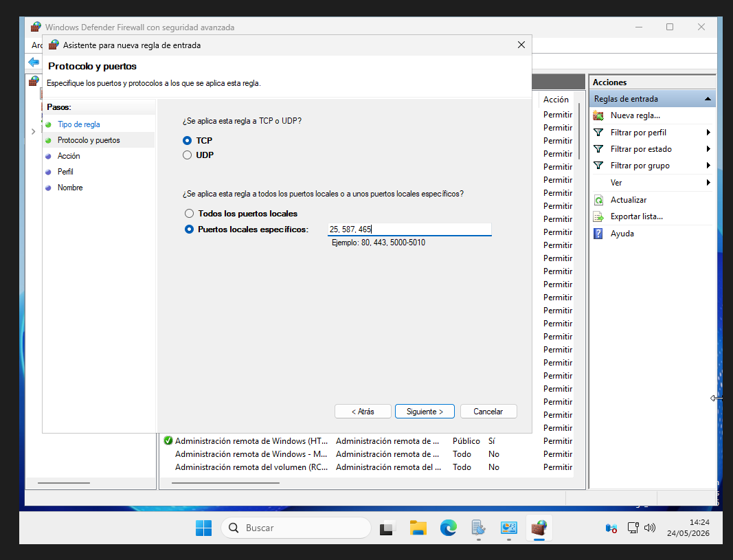733x560 pixels.
Task: Click Nueva regla... action
Action: (635, 115)
